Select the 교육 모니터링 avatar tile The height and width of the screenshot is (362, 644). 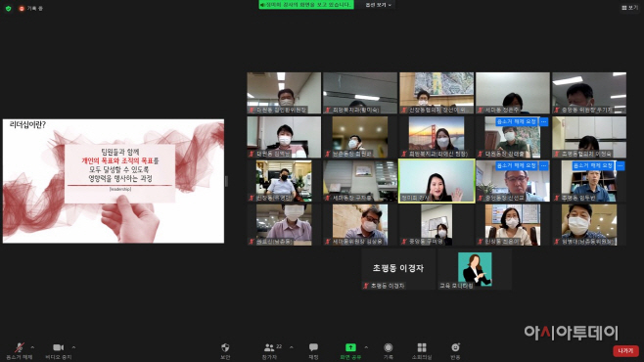pos(475,269)
